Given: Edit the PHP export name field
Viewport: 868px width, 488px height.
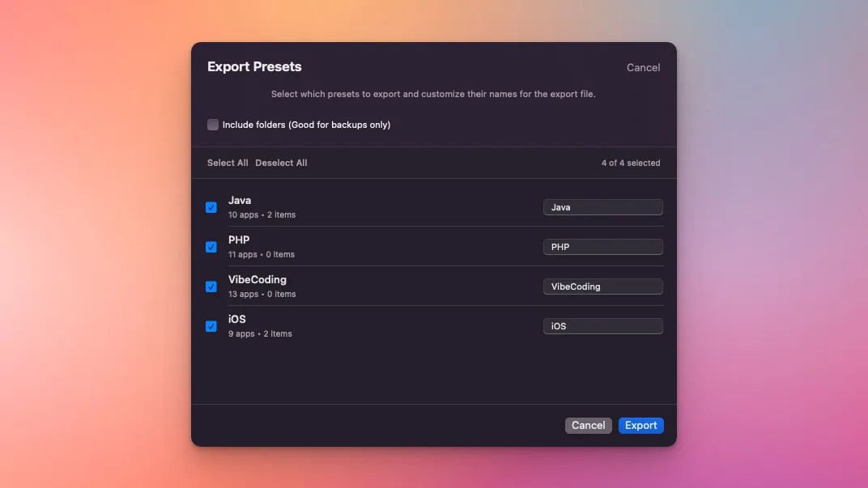Looking at the screenshot, I should pos(603,247).
